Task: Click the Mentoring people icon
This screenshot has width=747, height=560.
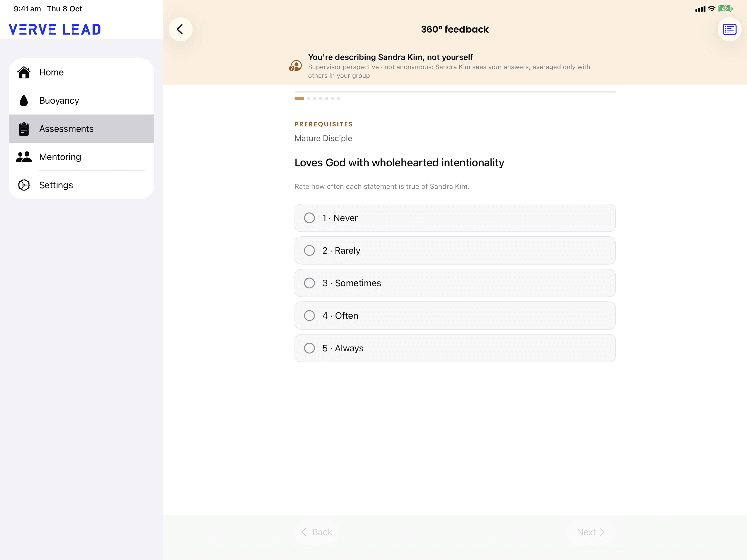Action: coord(24,157)
